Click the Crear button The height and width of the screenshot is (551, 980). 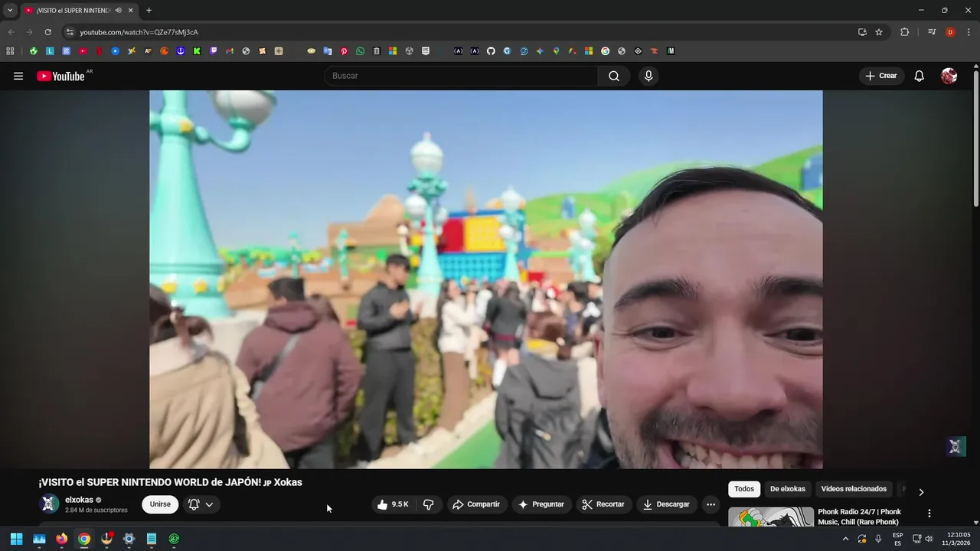tap(881, 76)
